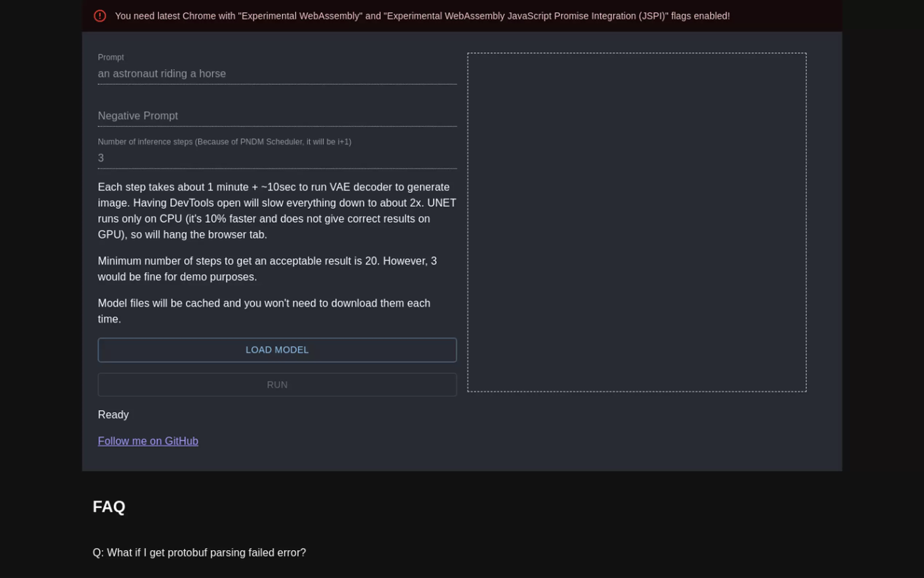Click the red warning icon in the banner

click(x=100, y=16)
